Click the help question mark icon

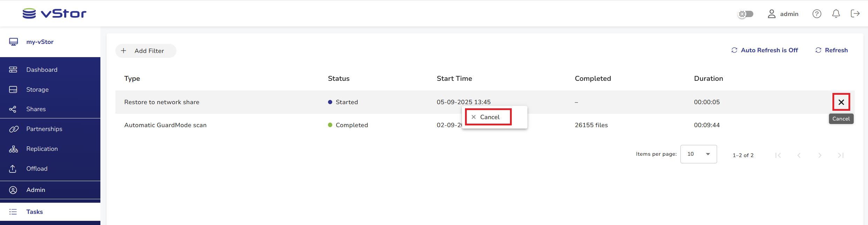(817, 14)
